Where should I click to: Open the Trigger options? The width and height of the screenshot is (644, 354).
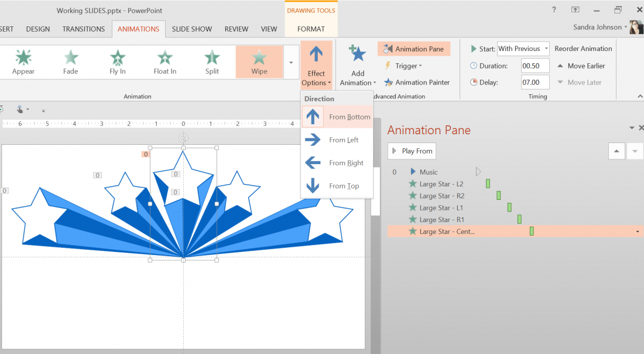(x=403, y=66)
